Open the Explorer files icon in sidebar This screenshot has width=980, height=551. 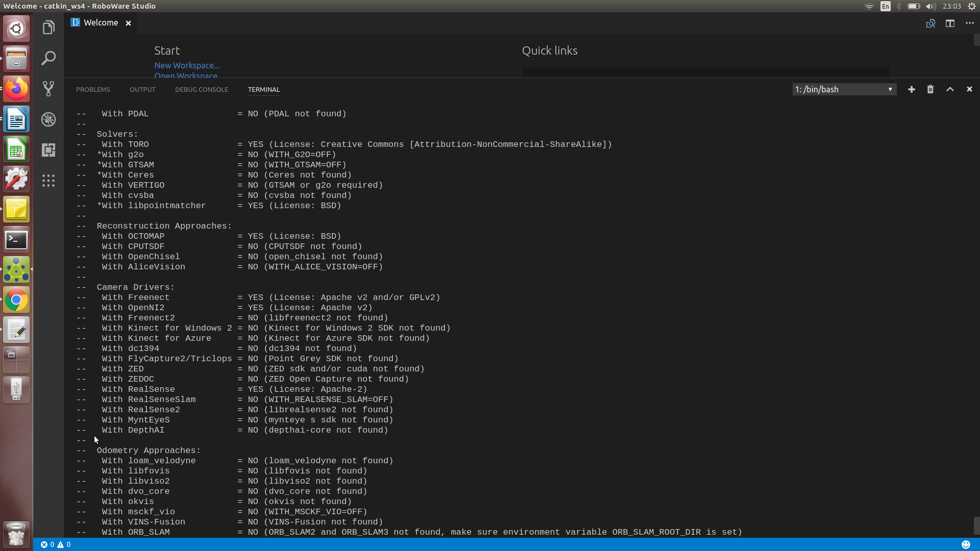pos(48,28)
